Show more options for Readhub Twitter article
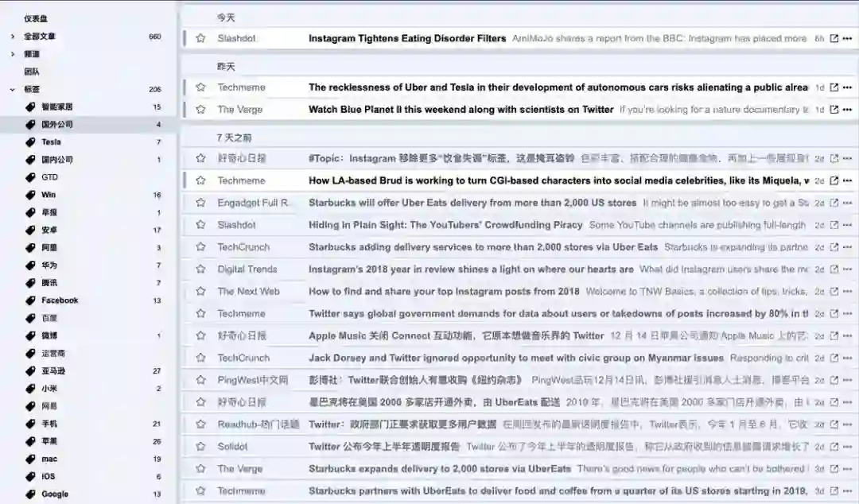Viewport: 859px width, 504px height. [x=848, y=424]
